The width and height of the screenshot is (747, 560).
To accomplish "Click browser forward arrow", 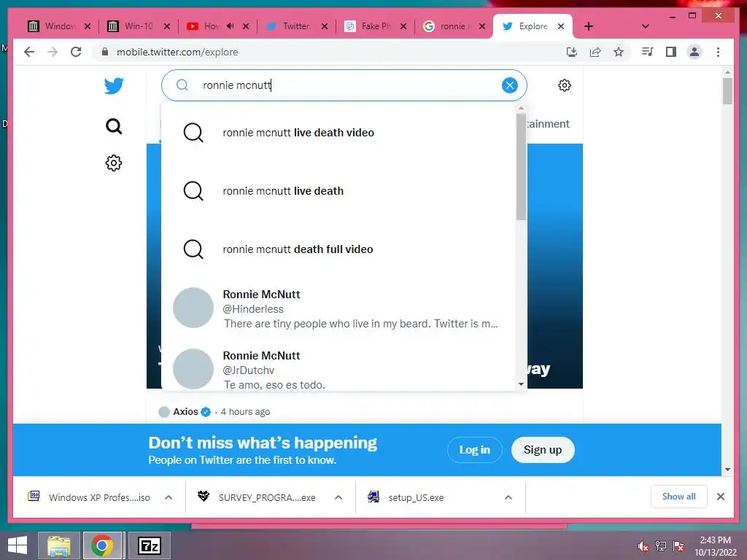I will pos(53,52).
